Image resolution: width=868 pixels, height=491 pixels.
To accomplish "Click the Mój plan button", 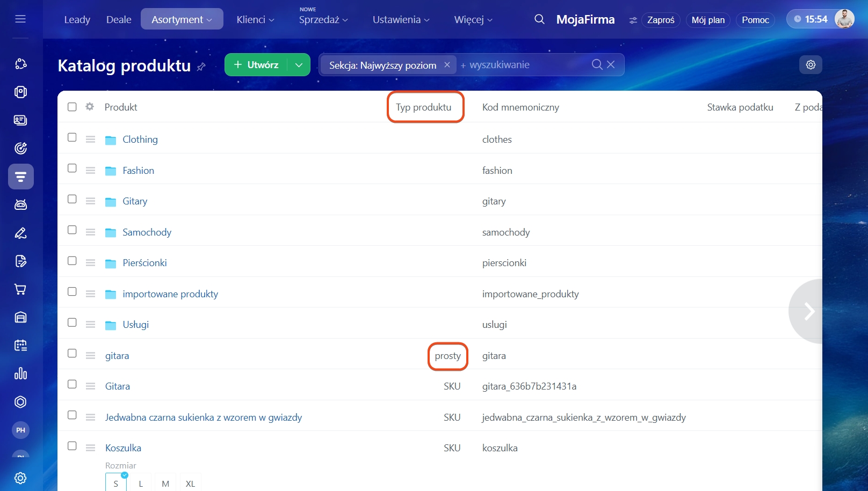I will click(x=708, y=20).
